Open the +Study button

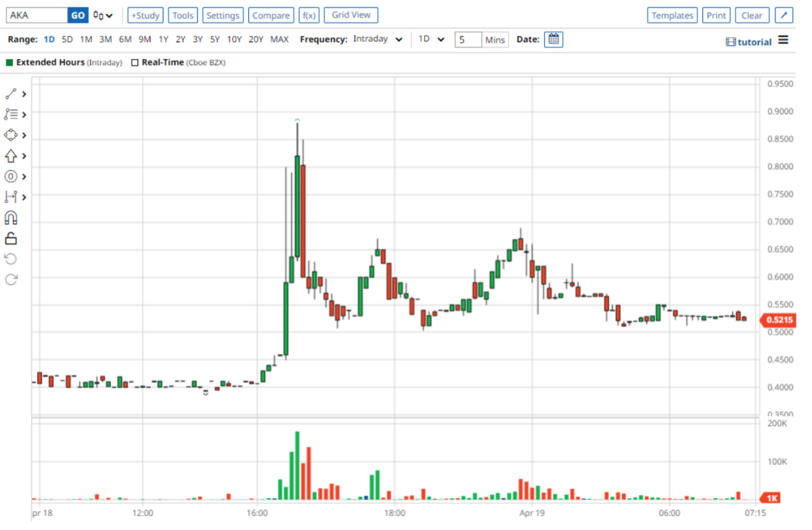[145, 15]
